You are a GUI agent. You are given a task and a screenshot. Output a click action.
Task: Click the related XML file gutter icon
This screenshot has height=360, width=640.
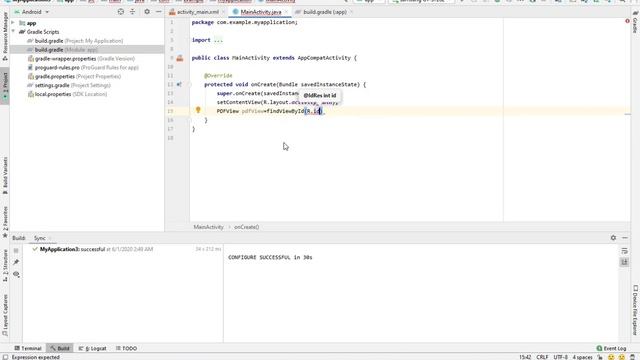click(180, 58)
